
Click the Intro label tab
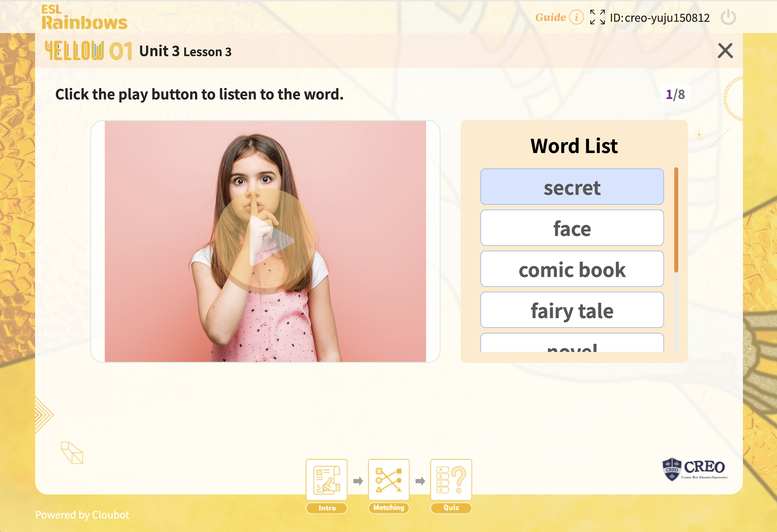coord(326,508)
